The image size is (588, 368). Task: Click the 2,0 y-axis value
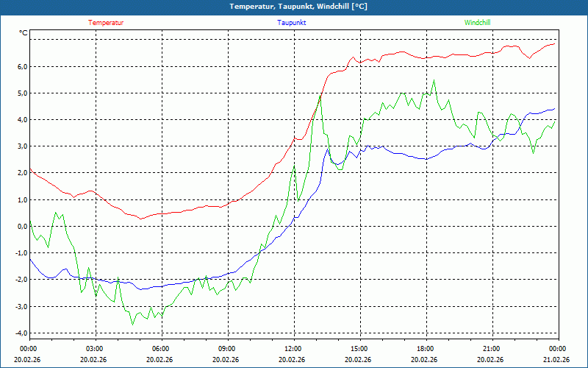click(23, 173)
